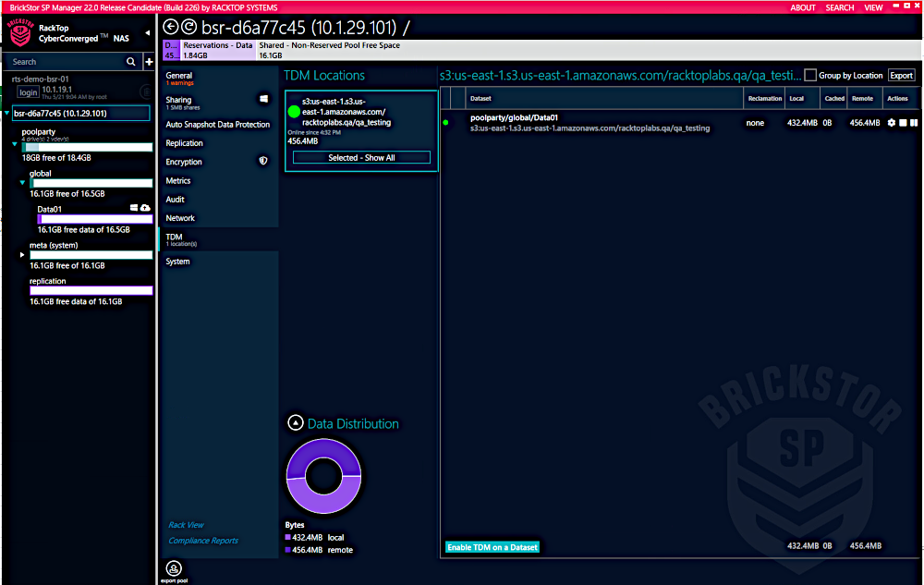Open the VIEW menu
924x585 pixels.
pyautogui.click(x=873, y=7)
